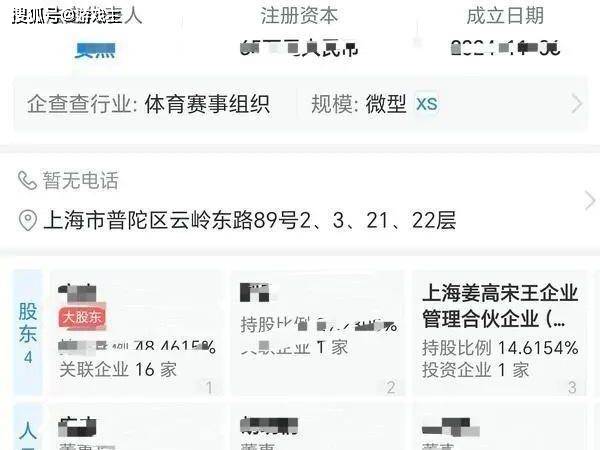600x450 pixels.
Task: Tap the phone handset icon
Action: click(27, 181)
